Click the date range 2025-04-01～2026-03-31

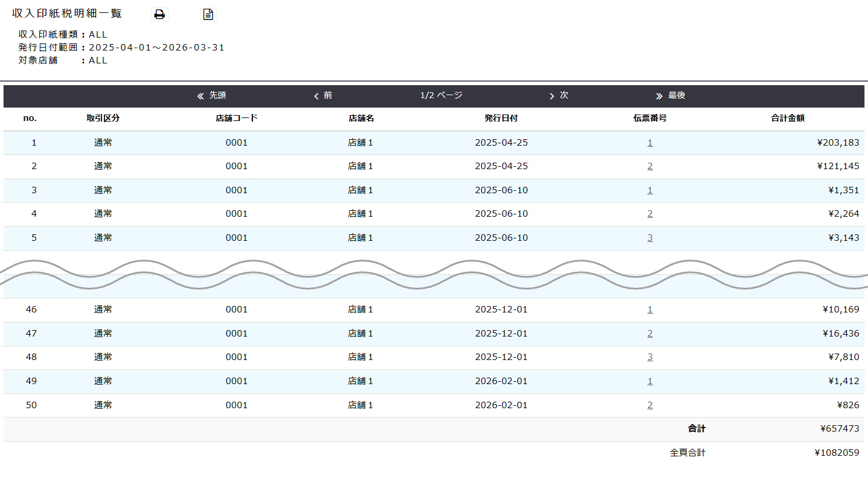[x=157, y=48]
